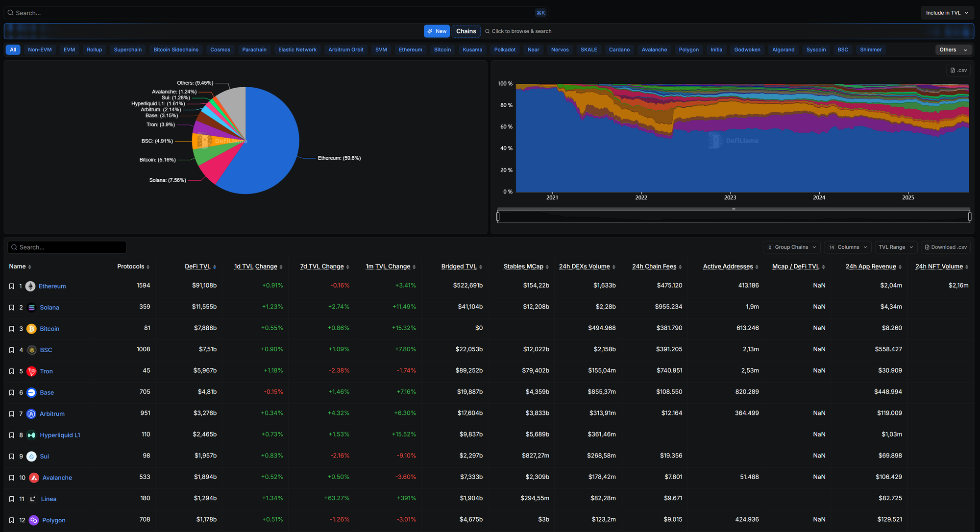Select the Rollup category filter
The width and height of the screenshot is (980, 532).
(95, 49)
